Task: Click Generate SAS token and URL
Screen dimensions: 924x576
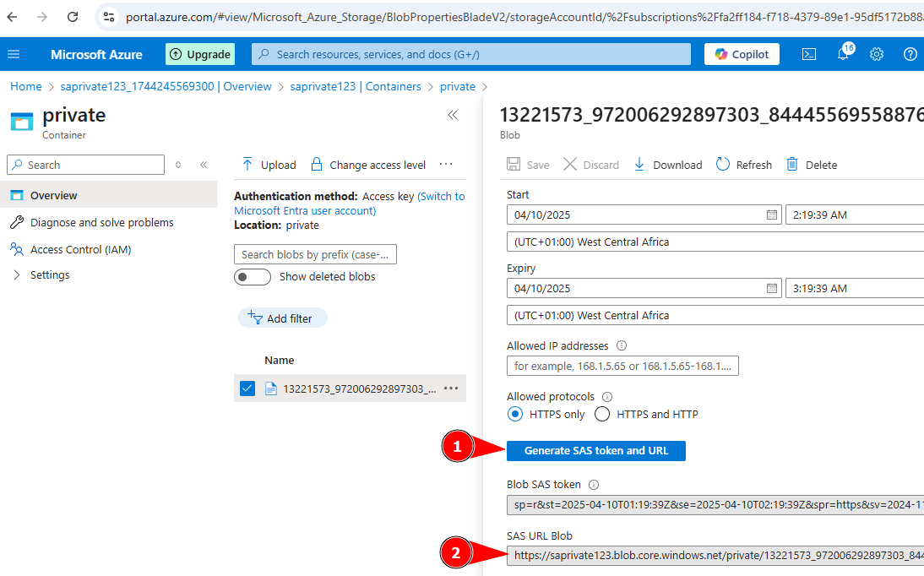Action: (595, 451)
